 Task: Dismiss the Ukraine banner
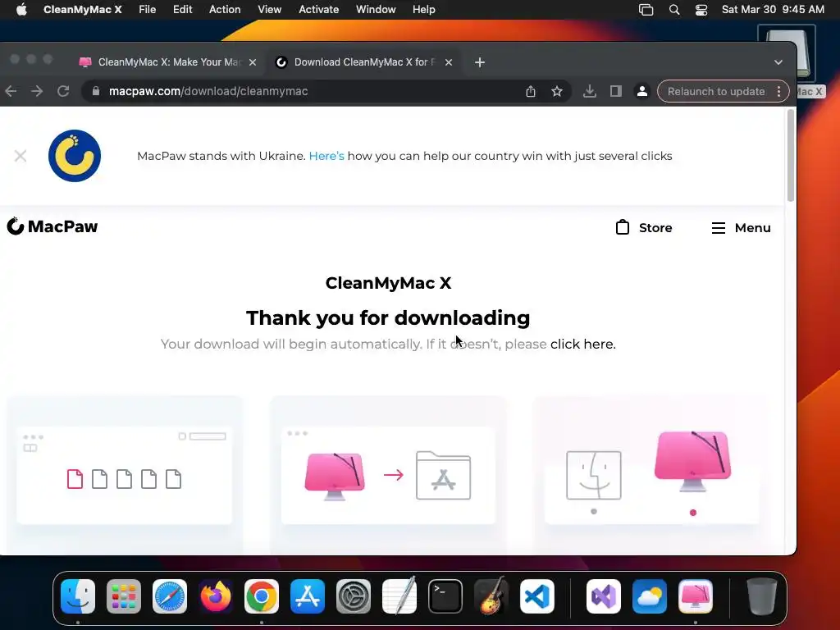(21, 156)
